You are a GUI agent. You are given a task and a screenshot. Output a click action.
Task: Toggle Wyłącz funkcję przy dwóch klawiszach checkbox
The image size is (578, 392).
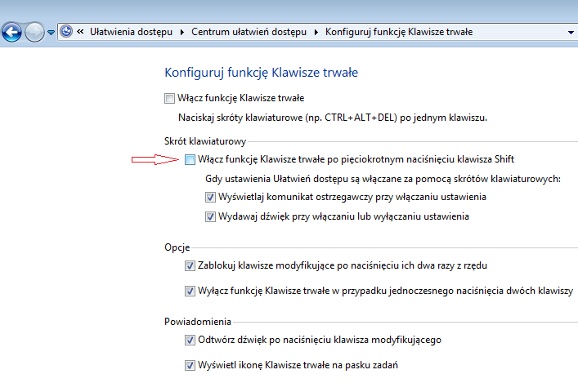click(x=190, y=292)
